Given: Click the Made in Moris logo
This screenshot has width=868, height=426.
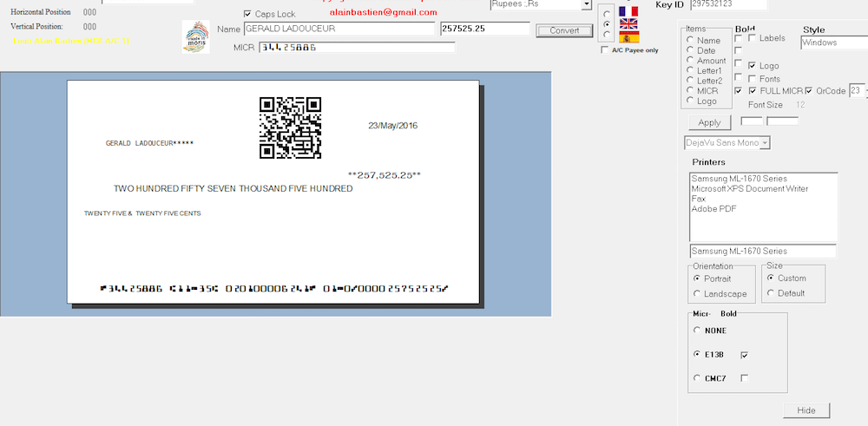Looking at the screenshot, I should [196, 37].
